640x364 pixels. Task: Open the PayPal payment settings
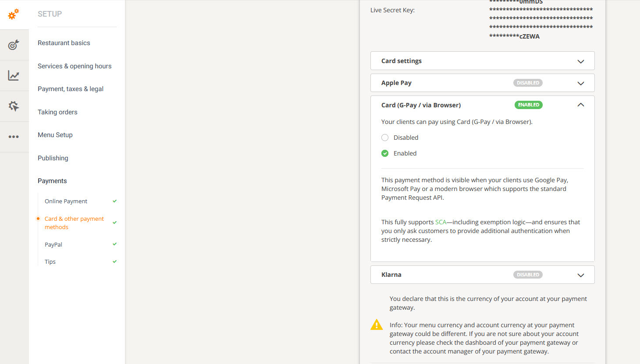point(53,244)
